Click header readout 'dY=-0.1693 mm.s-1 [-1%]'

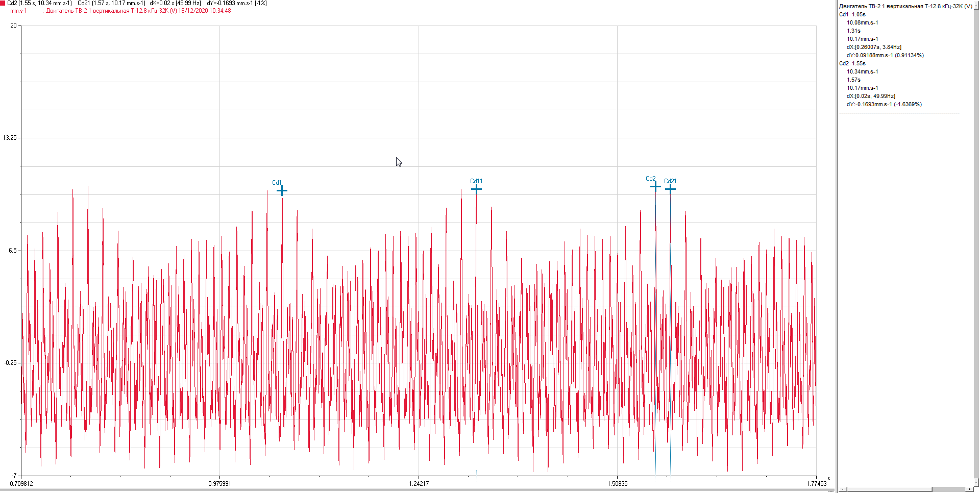pyautogui.click(x=237, y=3)
